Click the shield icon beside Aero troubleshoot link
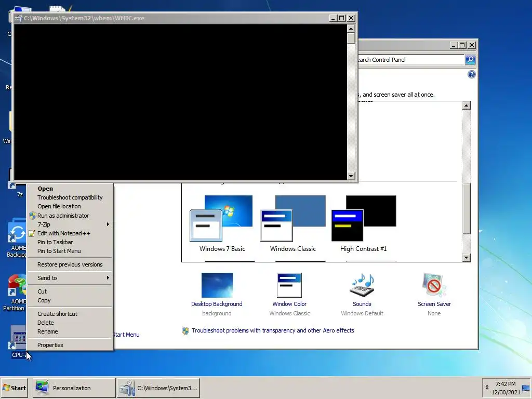Viewport: 532px width, 399px height. 185,331
